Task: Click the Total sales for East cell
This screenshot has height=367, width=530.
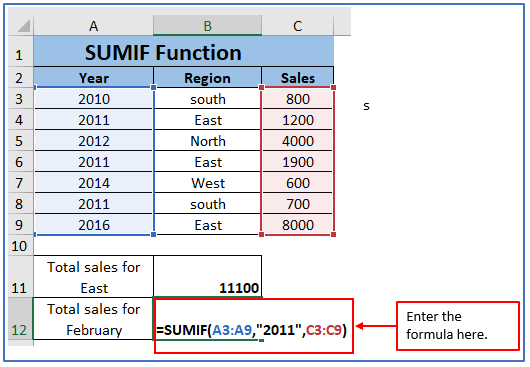Action: point(94,276)
